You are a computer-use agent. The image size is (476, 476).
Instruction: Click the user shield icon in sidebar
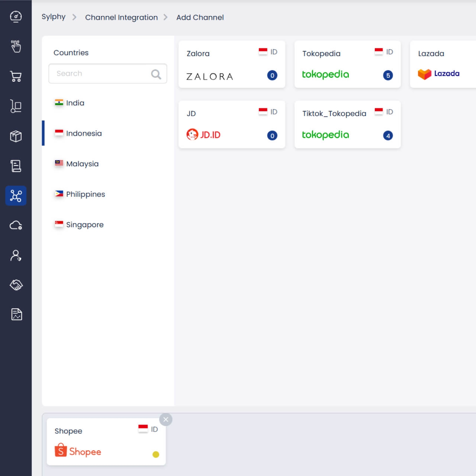click(16, 255)
